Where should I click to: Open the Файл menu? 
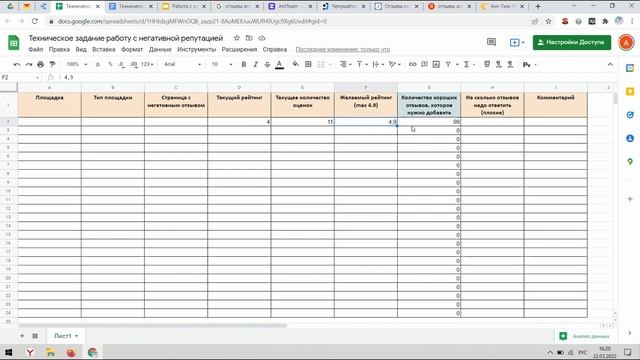[36, 49]
